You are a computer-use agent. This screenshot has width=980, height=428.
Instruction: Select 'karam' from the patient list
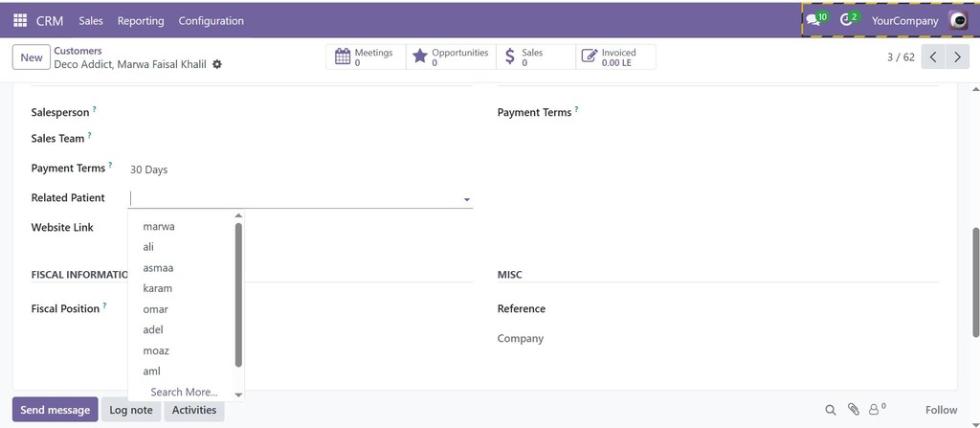pos(158,288)
